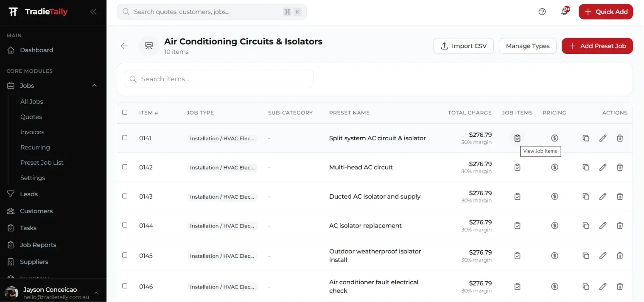Viewport: 644px width, 302px height.
Task: View job items for Multi-head AC circuit
Action: coord(517,167)
